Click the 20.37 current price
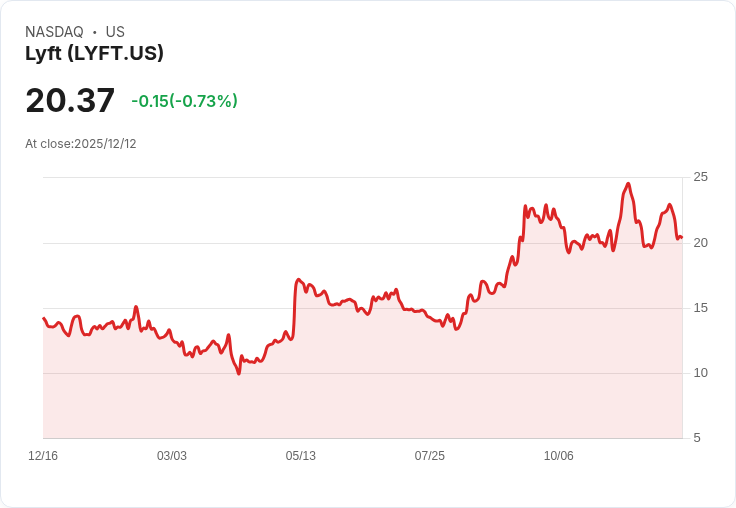 pyautogui.click(x=70, y=100)
